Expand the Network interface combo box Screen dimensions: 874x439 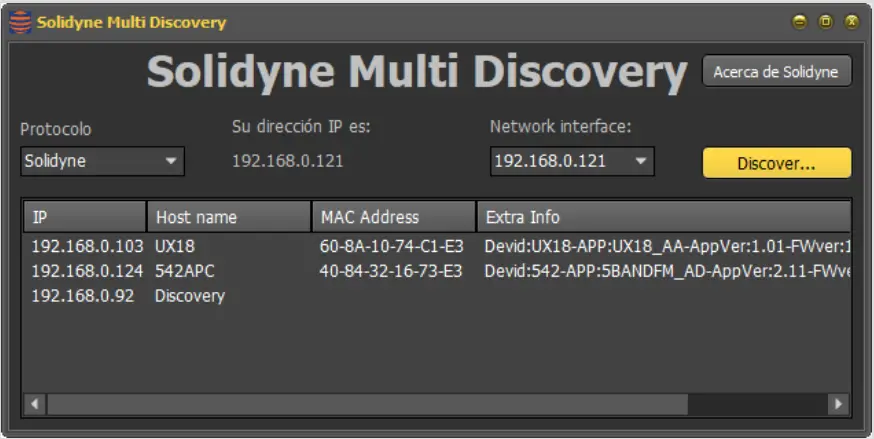click(x=572, y=161)
